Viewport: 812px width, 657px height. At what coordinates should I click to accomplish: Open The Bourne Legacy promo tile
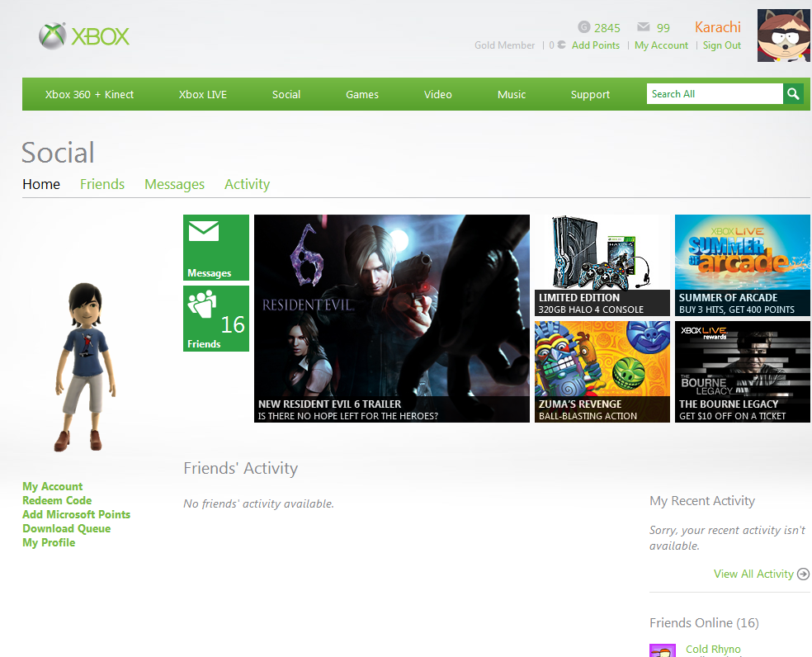pyautogui.click(x=743, y=371)
